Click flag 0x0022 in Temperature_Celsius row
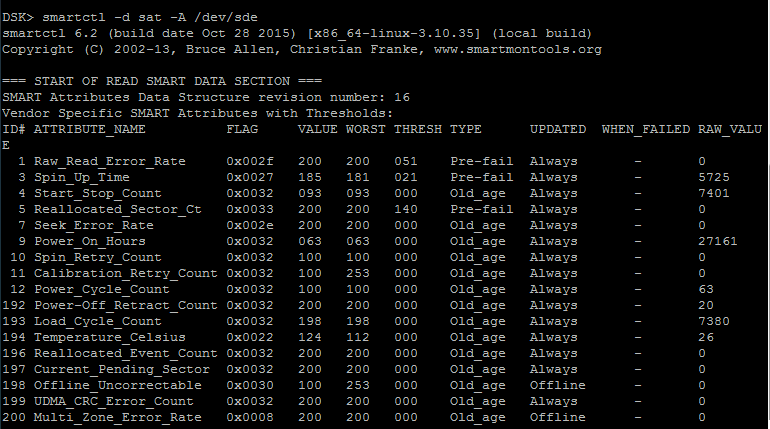 pyautogui.click(x=249, y=337)
